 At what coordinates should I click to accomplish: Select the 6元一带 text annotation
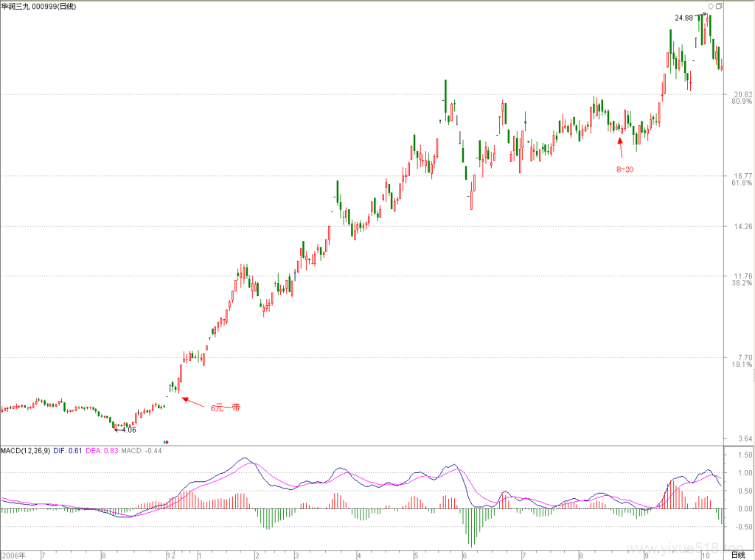coord(226,407)
